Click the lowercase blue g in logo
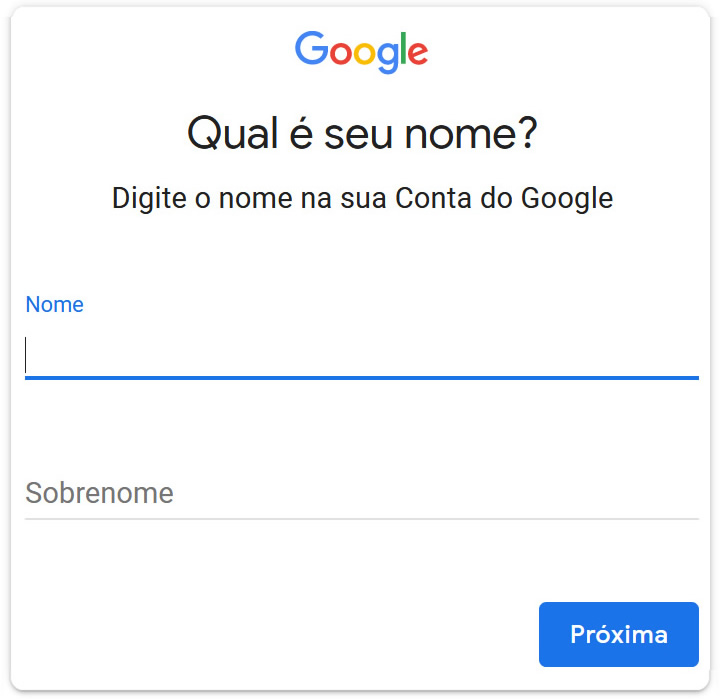Screen dimensions: 722x699 coord(387,57)
